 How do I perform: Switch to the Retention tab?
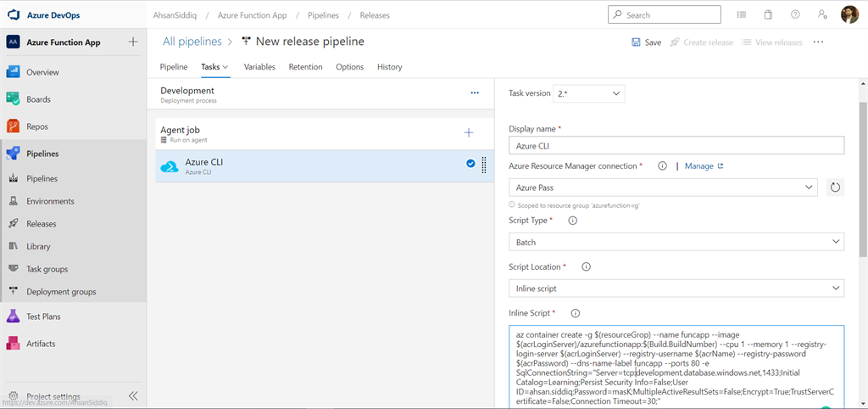pyautogui.click(x=305, y=67)
